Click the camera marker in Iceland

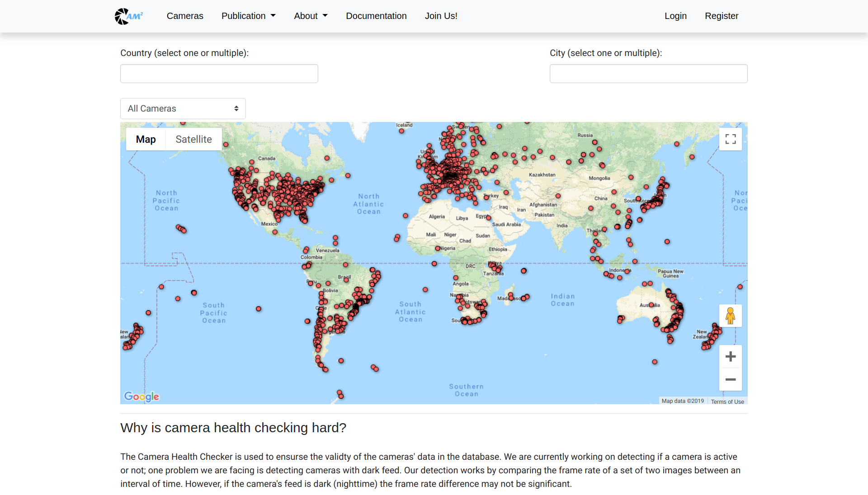[x=401, y=131]
